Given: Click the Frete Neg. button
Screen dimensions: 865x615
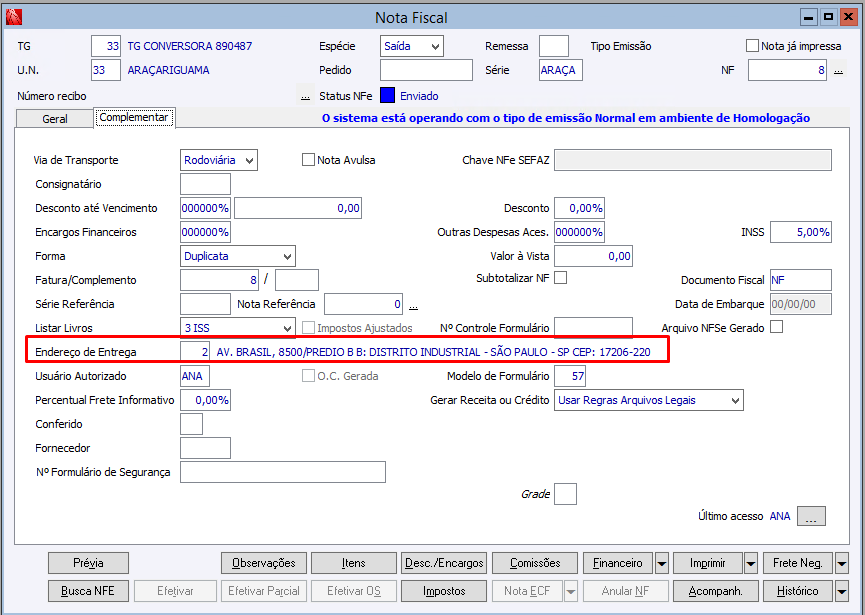Looking at the screenshot, I should (x=798, y=563).
